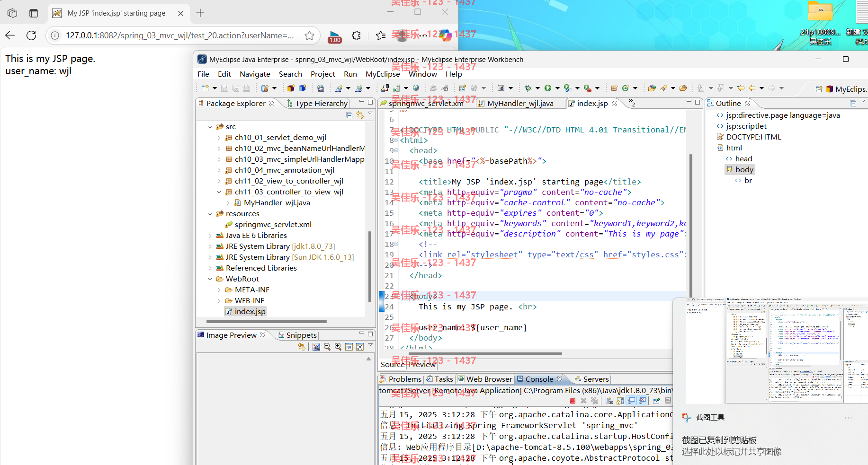Viewport: 868px width, 465px height.
Task: Click the capture screenshot camera icon
Action: pos(501,88)
